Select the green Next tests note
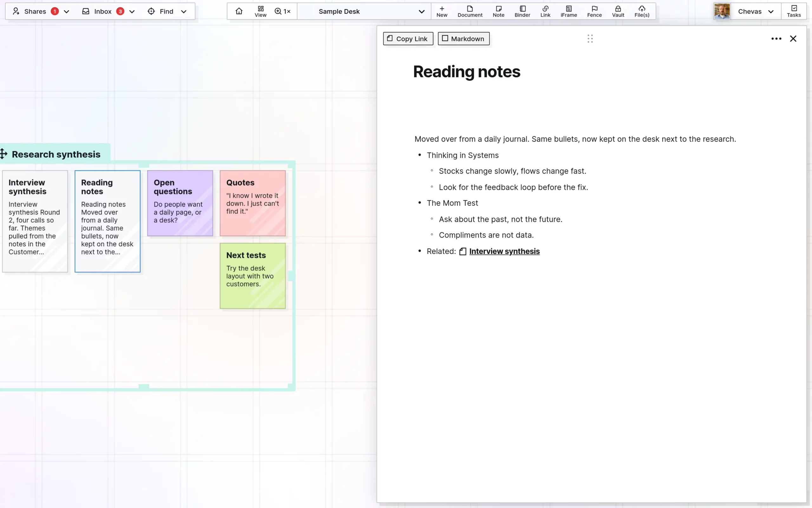This screenshot has width=812, height=508. click(252, 276)
